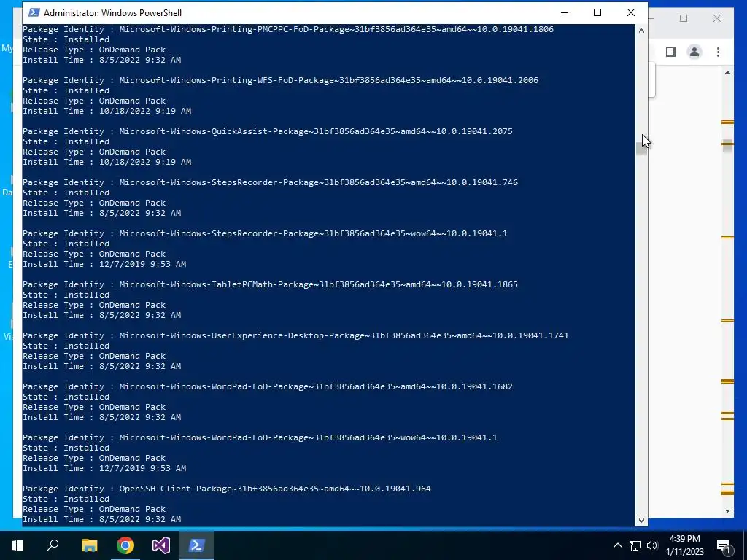Image resolution: width=747 pixels, height=560 pixels.
Task: Maximize the PowerShell window
Action: (597, 13)
